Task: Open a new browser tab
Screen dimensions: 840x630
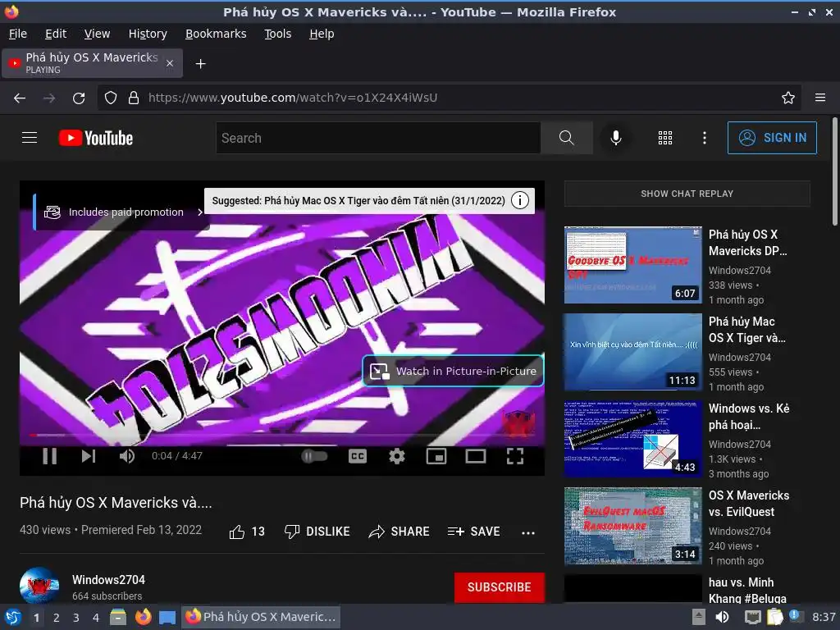Action: (x=200, y=64)
